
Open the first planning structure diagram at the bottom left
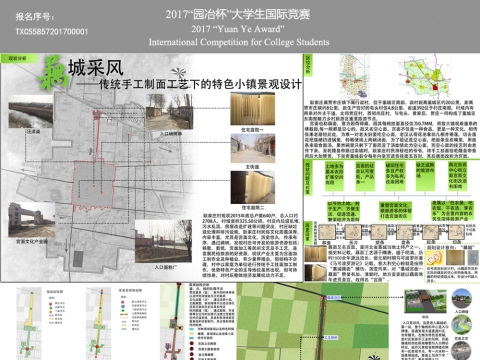tap(29, 323)
